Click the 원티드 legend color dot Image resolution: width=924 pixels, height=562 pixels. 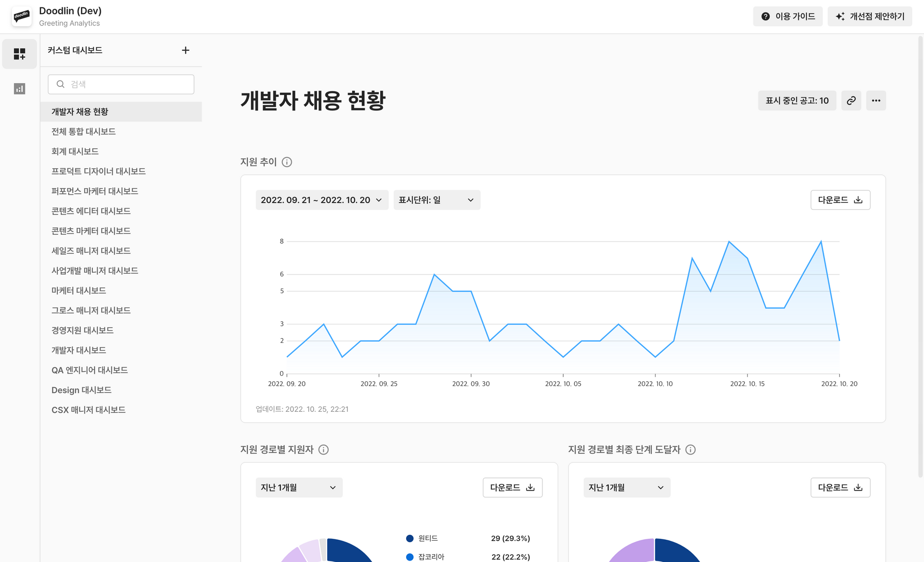[409, 538]
